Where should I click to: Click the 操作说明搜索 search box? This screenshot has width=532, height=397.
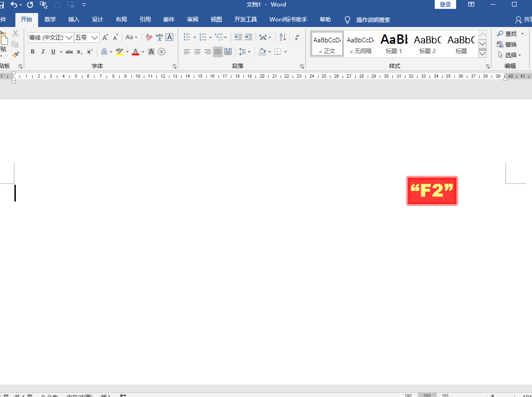pyautogui.click(x=373, y=20)
